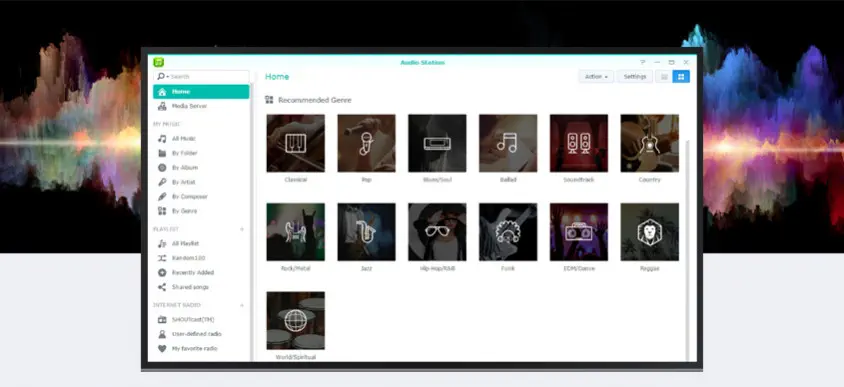The width and height of the screenshot is (844, 387).
Task: Maximize the Audio Station window
Action: tap(671, 62)
